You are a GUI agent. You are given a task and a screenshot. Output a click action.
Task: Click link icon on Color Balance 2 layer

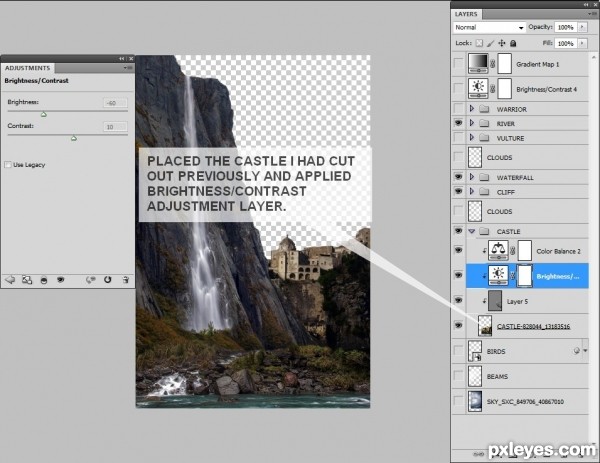tap(513, 251)
